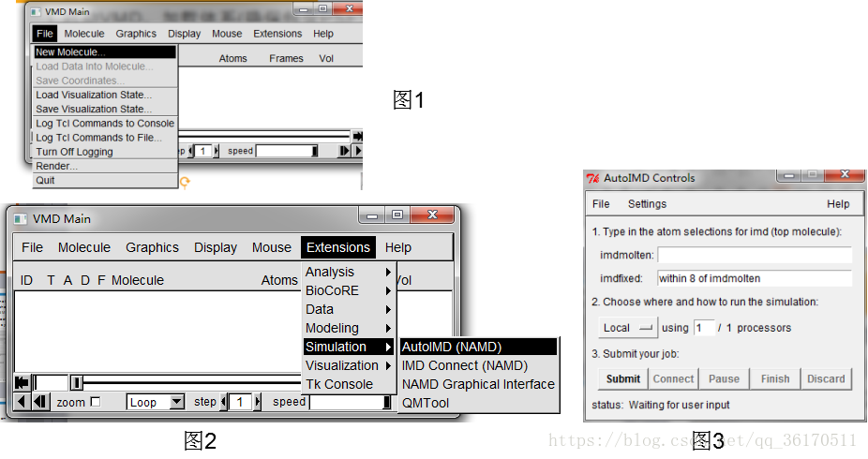Open Render... from File menu

coord(105,166)
